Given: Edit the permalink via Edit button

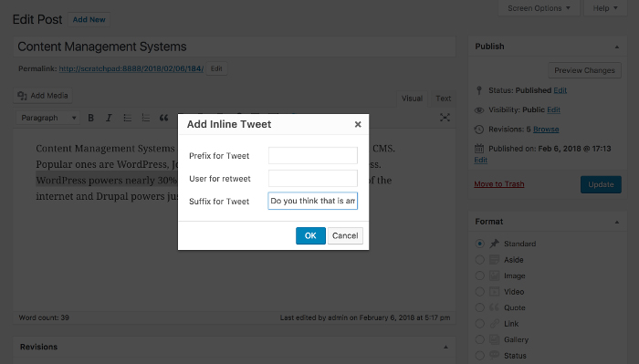Looking at the screenshot, I should 216,68.
